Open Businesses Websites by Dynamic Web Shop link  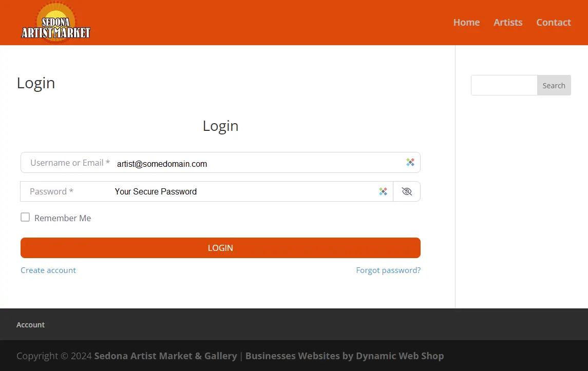tap(344, 356)
